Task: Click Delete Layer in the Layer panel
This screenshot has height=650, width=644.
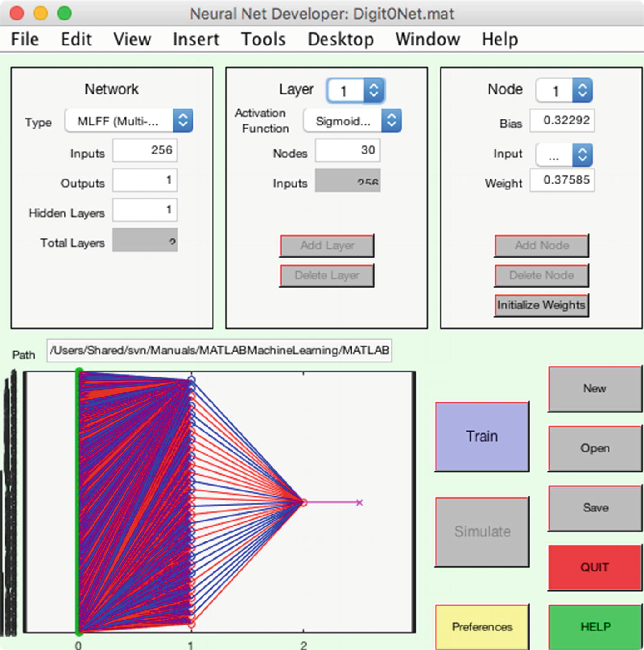Action: [x=326, y=275]
